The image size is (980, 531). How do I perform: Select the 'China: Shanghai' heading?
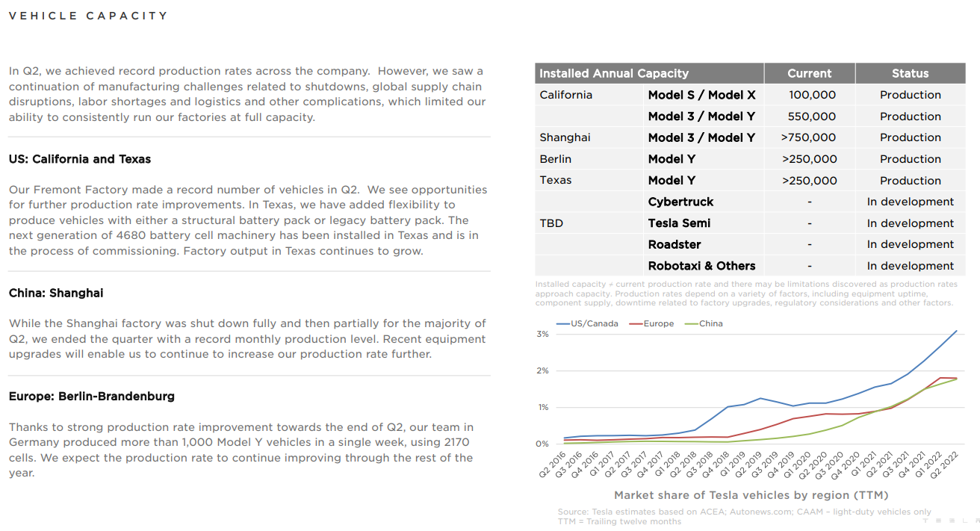click(56, 293)
